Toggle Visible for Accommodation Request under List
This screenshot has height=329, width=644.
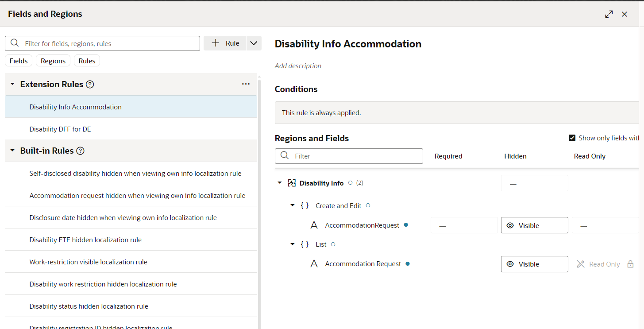click(x=534, y=264)
